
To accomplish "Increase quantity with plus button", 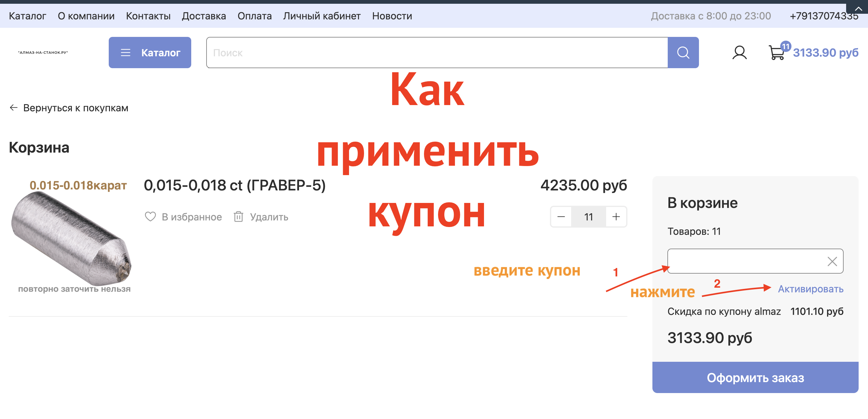I will [616, 217].
